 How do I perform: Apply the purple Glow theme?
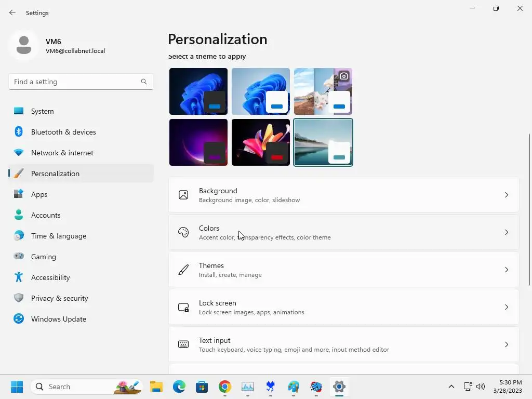198,142
